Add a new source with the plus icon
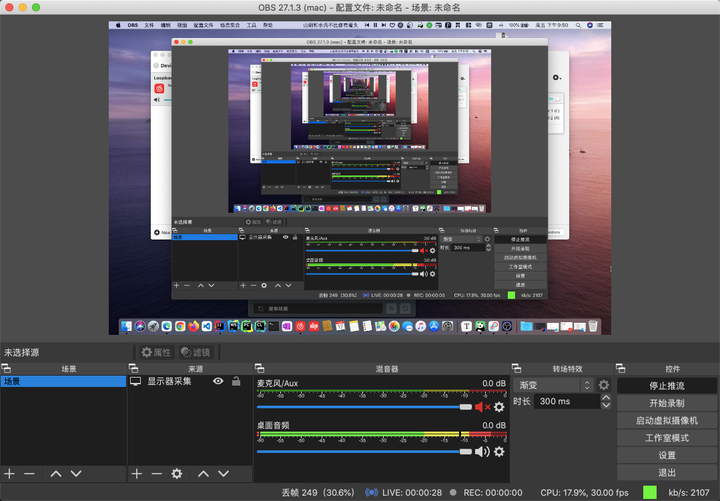 (136, 473)
